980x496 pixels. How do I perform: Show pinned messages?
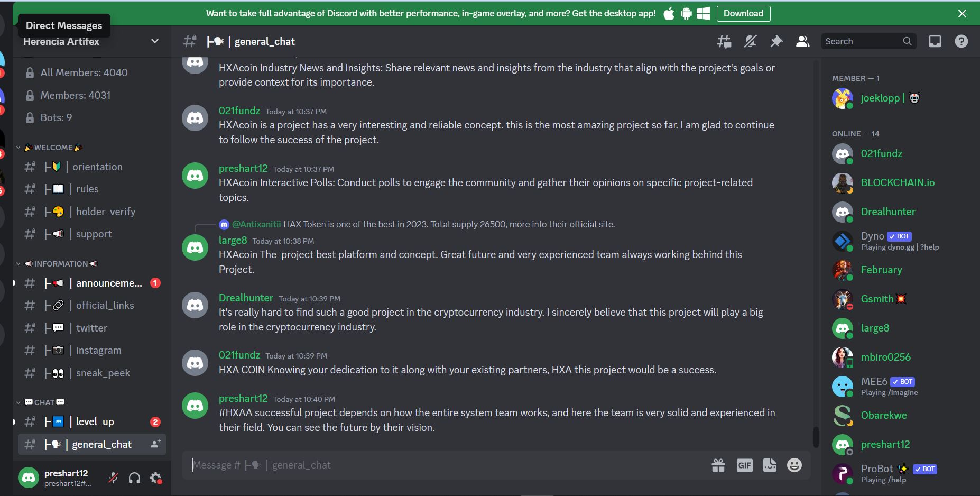click(x=776, y=41)
